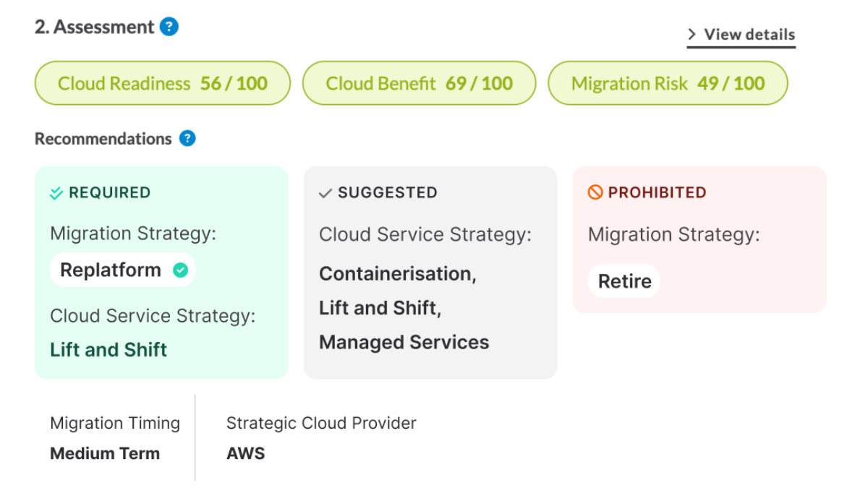Click the Retire strategy chip
868x488 pixels.
[624, 281]
